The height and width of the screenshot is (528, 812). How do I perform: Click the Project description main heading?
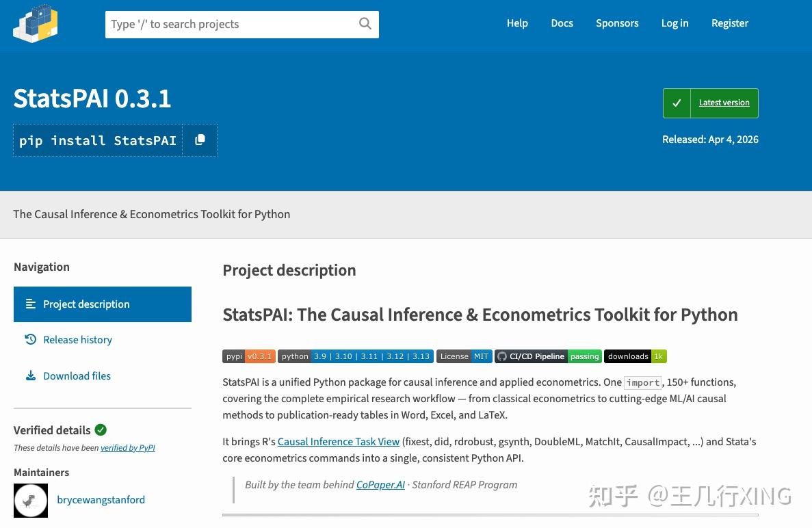[289, 270]
